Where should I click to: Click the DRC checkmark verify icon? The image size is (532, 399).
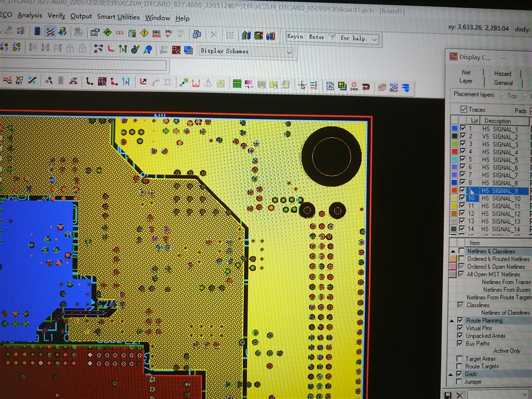pos(168,34)
